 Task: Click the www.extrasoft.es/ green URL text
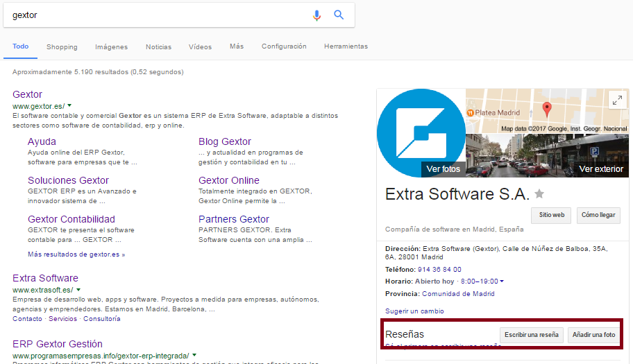[43, 290]
